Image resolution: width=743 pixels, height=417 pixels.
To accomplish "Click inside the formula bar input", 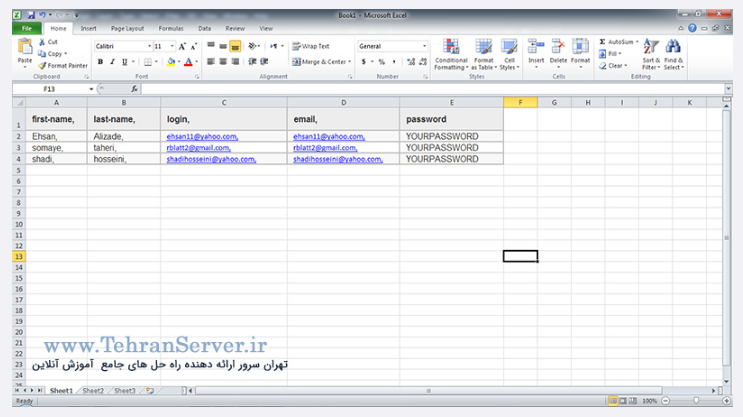I will (400, 89).
